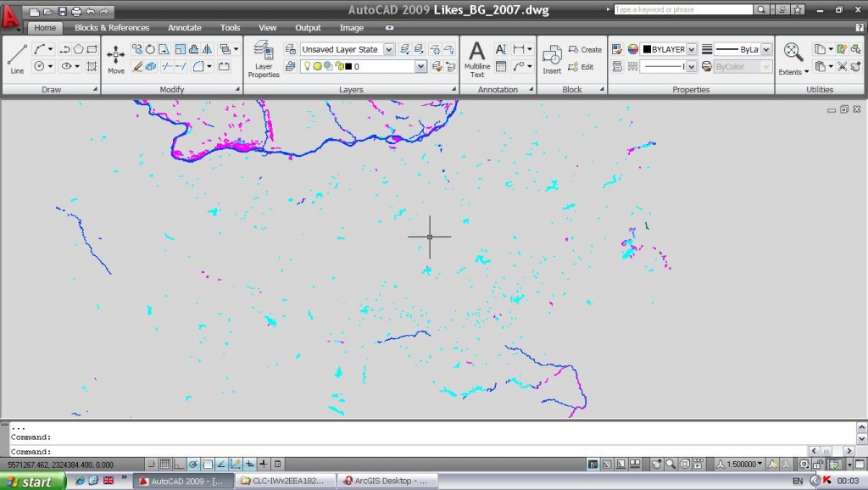Pick the Rectangle draw tool

tap(92, 49)
